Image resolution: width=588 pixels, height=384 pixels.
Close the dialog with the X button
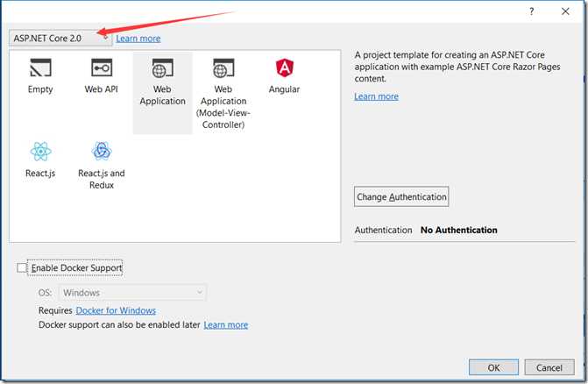pos(565,11)
